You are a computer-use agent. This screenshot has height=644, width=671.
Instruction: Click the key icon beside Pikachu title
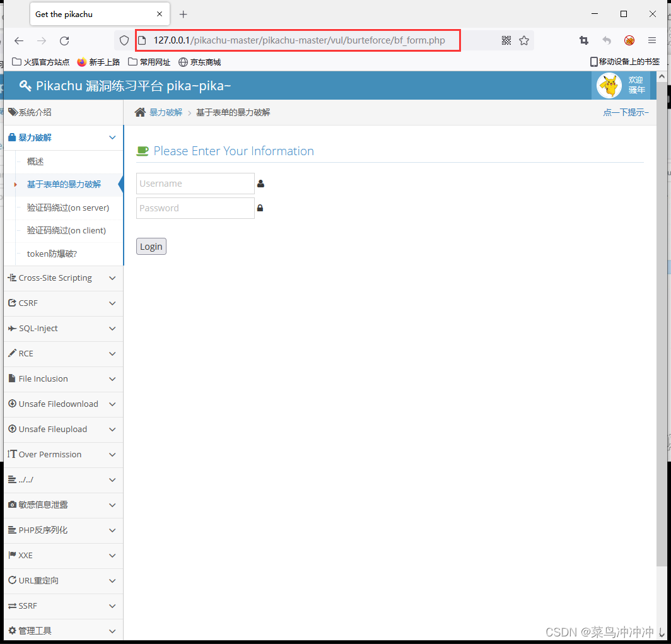tap(25, 86)
